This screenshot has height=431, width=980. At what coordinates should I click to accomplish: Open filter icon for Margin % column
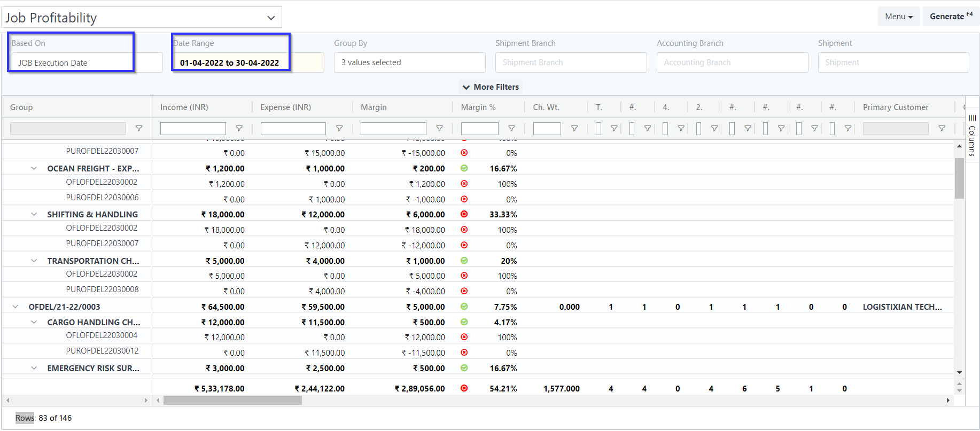(x=511, y=129)
